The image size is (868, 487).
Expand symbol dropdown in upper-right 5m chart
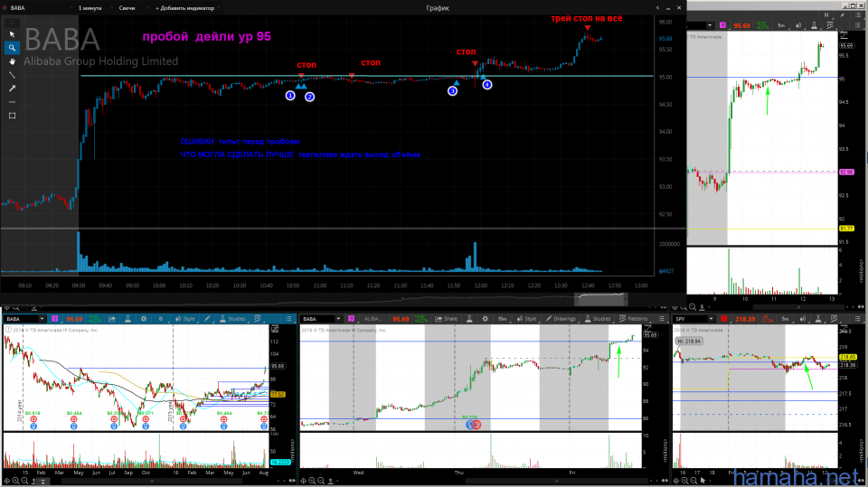point(710,25)
